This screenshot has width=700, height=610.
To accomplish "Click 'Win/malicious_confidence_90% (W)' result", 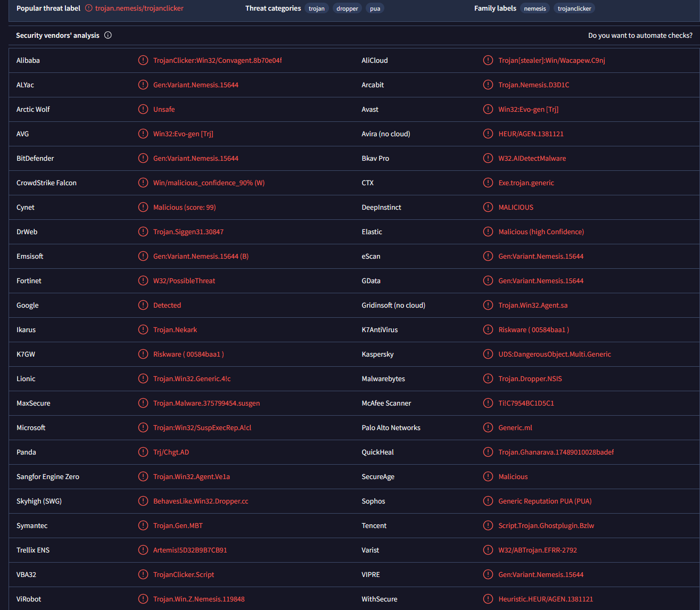I will pos(209,183).
